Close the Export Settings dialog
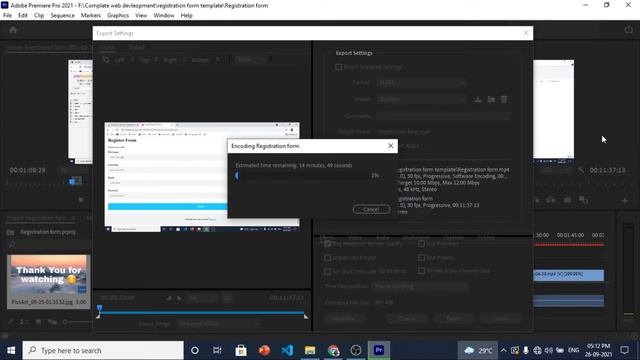Viewport: 640px width, 360px height. point(526,33)
